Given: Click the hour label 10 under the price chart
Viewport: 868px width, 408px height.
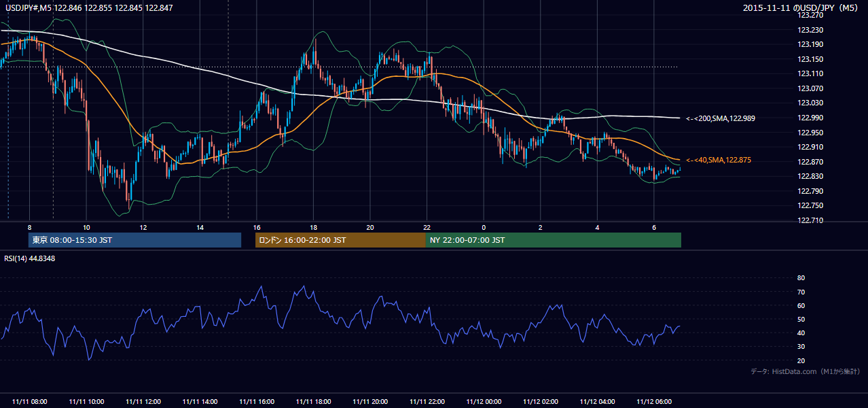Looking at the screenshot, I should pos(86,227).
